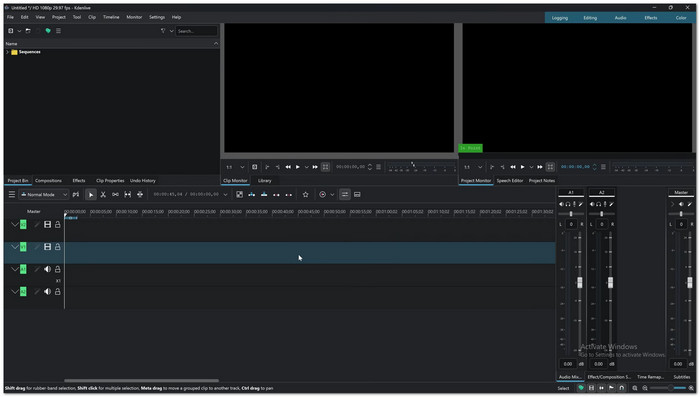Lock the top video track
The width and height of the screenshot is (700, 397).
(58, 225)
